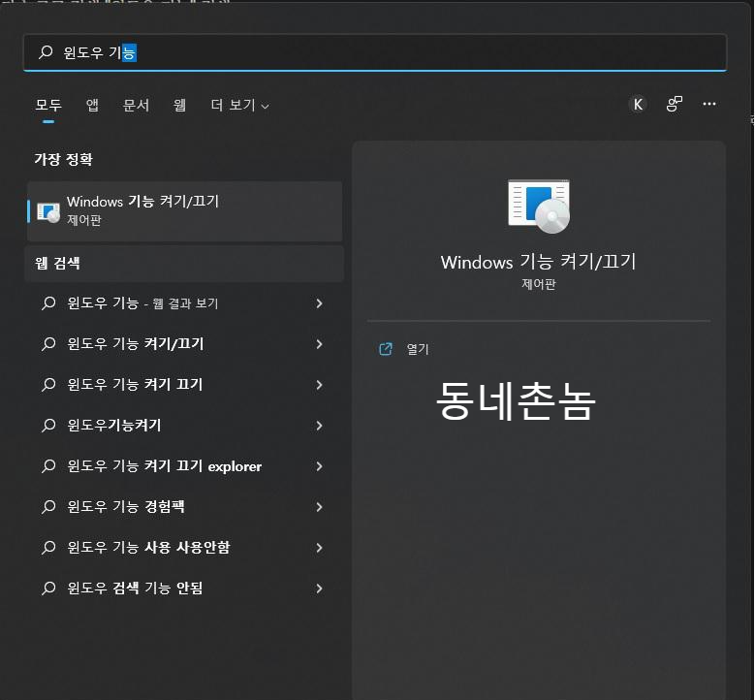Image resolution: width=755 pixels, height=700 pixels.
Task: Select the 윈도우 검색 기능 안됨 suggestion
Action: (x=185, y=589)
